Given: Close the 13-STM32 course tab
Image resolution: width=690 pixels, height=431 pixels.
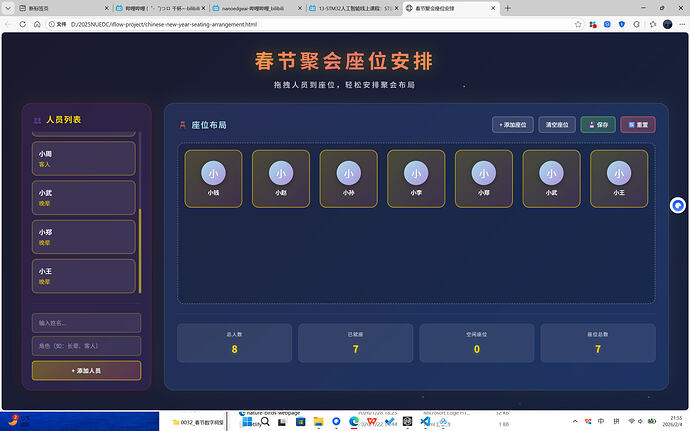Looking at the screenshot, I should [x=396, y=8].
